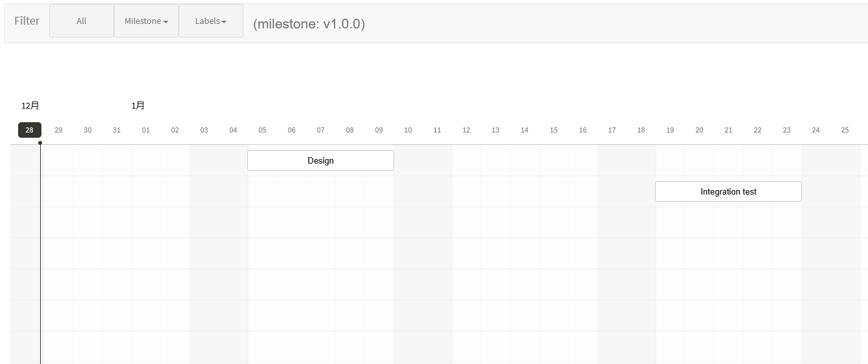Choose date 15 in the timeline header
868x364 pixels.
pyautogui.click(x=553, y=130)
